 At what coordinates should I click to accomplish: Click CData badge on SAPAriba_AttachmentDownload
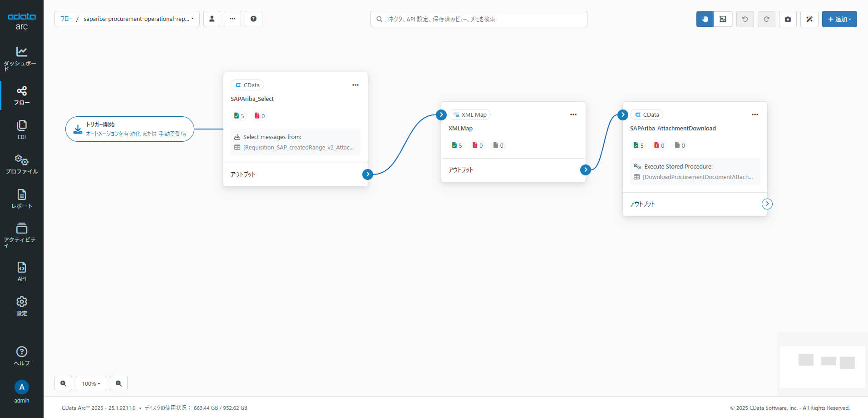(x=647, y=114)
